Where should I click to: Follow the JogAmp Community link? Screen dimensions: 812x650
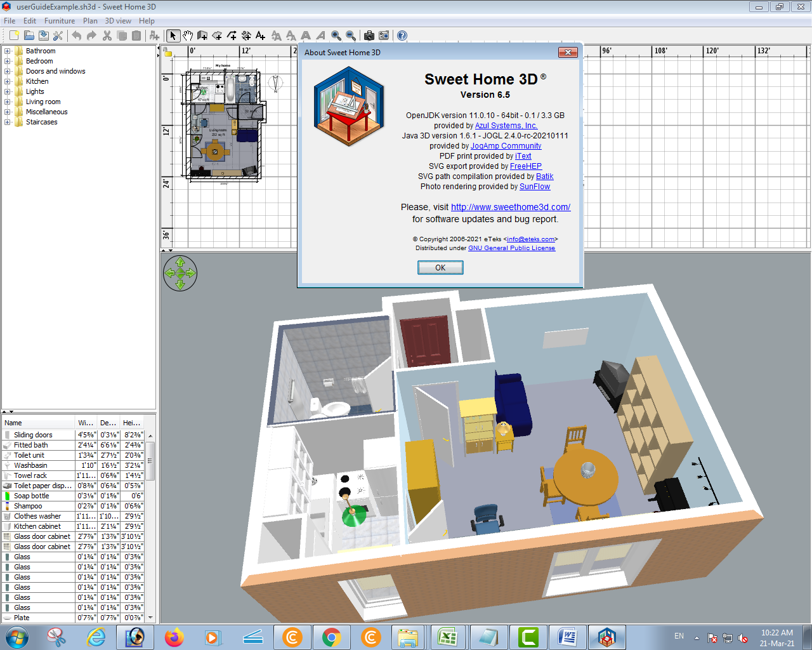(506, 146)
